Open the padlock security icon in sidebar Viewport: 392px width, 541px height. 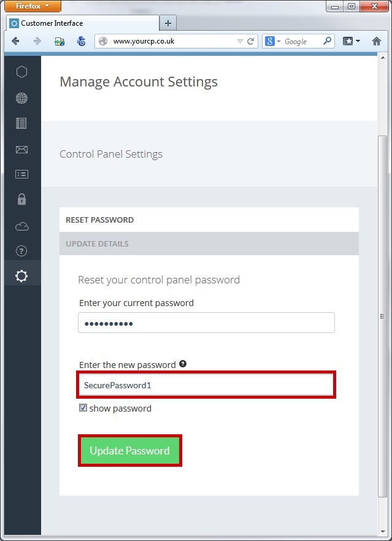pos(21,199)
